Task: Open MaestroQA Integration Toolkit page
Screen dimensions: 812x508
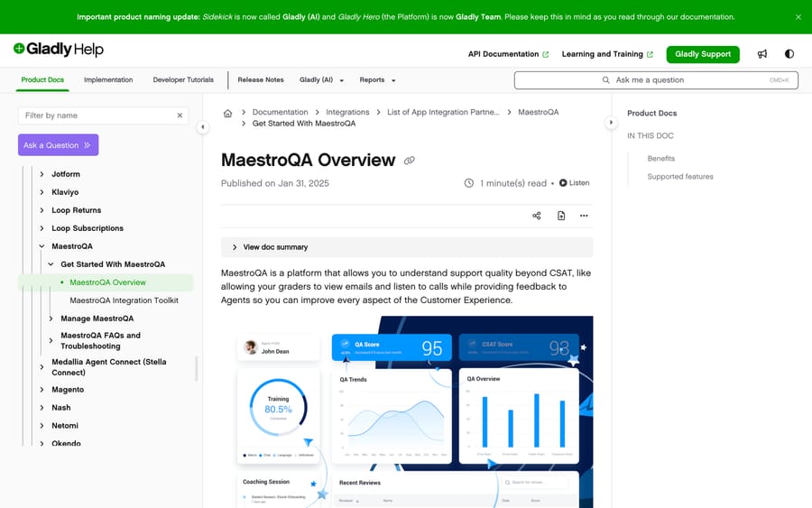Action: (124, 300)
